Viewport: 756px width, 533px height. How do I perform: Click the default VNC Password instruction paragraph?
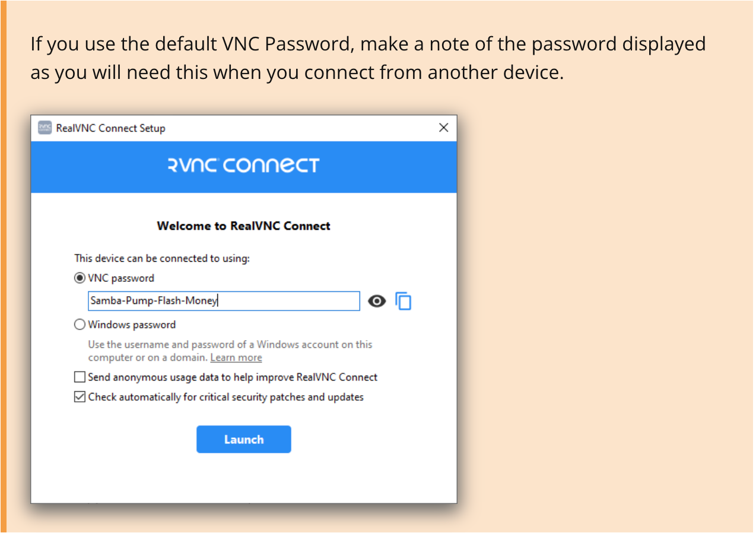point(368,58)
